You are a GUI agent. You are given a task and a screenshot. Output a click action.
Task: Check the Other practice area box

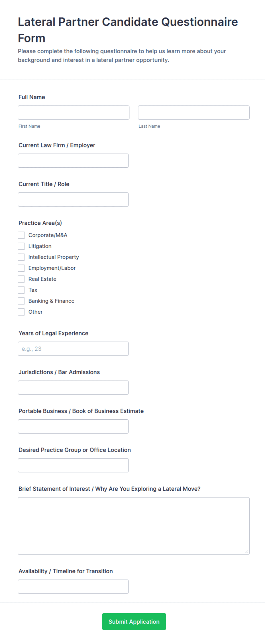(x=21, y=312)
